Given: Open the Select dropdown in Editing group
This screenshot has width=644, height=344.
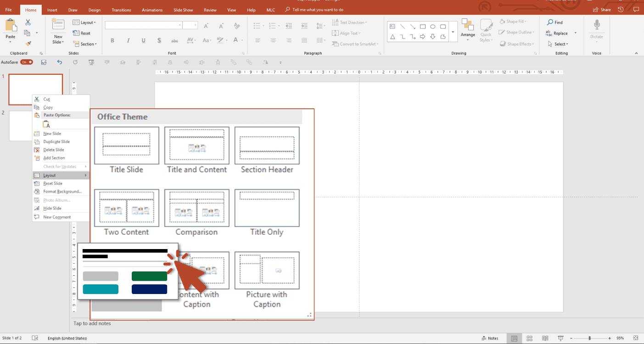Looking at the screenshot, I should (x=561, y=44).
